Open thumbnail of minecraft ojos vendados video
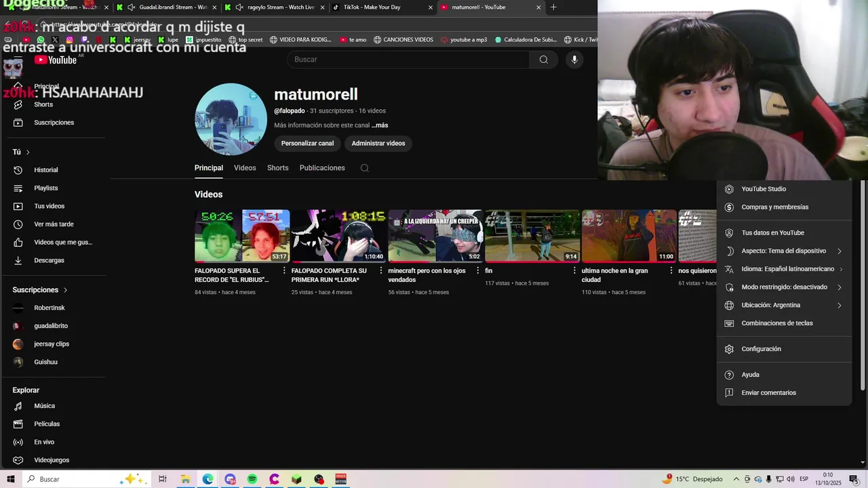Screen dimensions: 868x488 coord(435,236)
